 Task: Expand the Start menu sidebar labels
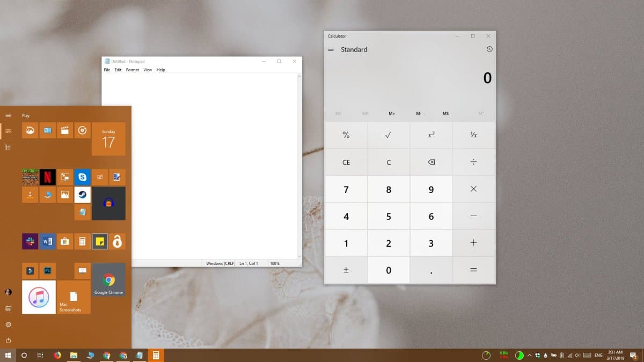8,115
